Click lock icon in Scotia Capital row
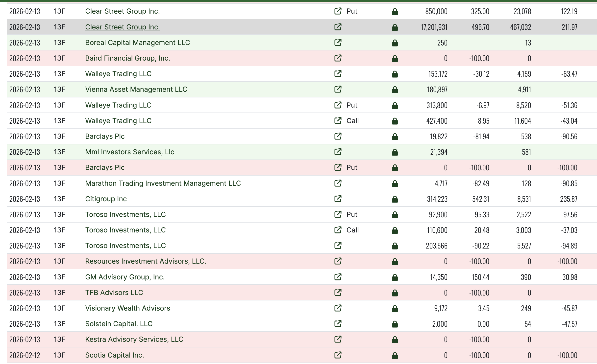The width and height of the screenshot is (597, 364). tap(395, 356)
